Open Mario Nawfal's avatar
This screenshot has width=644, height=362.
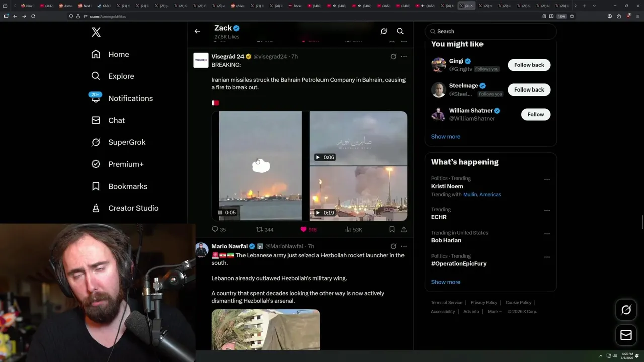point(202,250)
